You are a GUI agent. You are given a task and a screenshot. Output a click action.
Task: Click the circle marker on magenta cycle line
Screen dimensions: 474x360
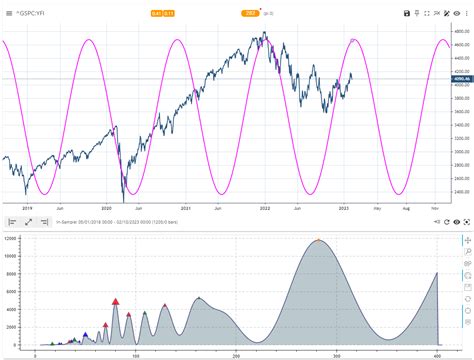click(x=352, y=41)
